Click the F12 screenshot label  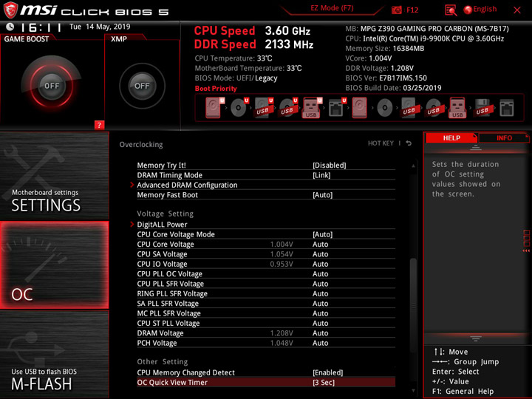click(x=412, y=10)
